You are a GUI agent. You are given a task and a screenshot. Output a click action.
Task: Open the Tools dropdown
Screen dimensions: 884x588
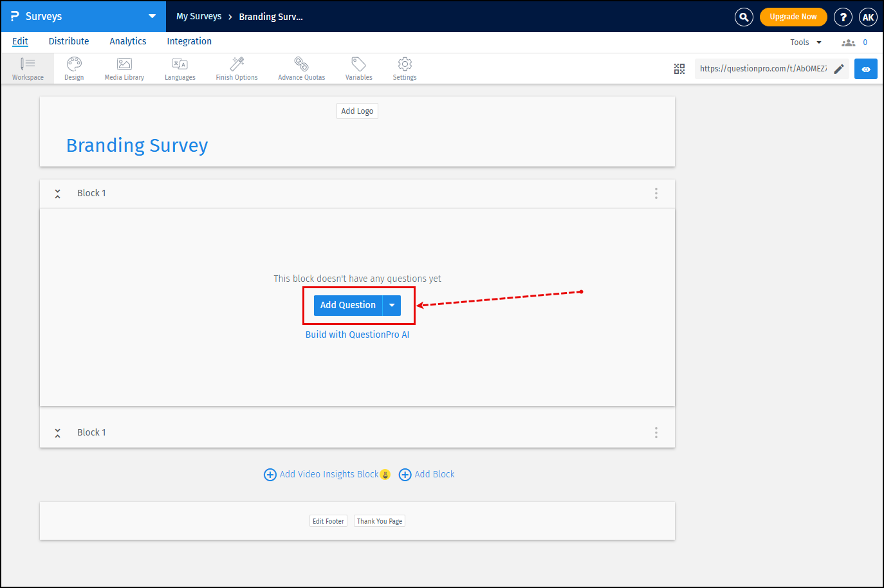804,41
